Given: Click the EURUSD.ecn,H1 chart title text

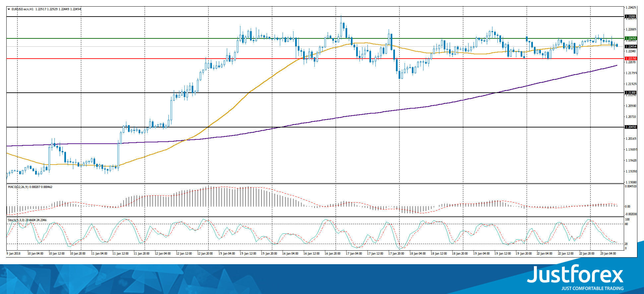Looking at the screenshot, I should point(22,9).
